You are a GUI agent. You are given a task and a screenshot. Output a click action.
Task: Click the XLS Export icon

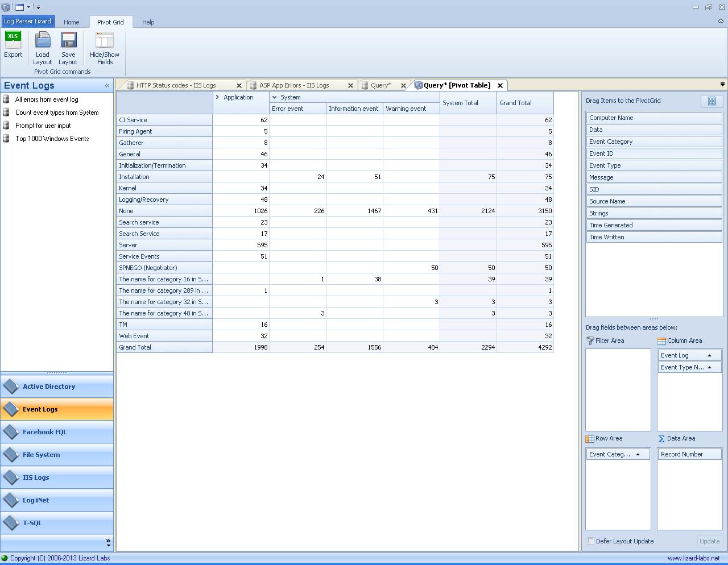pos(13,40)
